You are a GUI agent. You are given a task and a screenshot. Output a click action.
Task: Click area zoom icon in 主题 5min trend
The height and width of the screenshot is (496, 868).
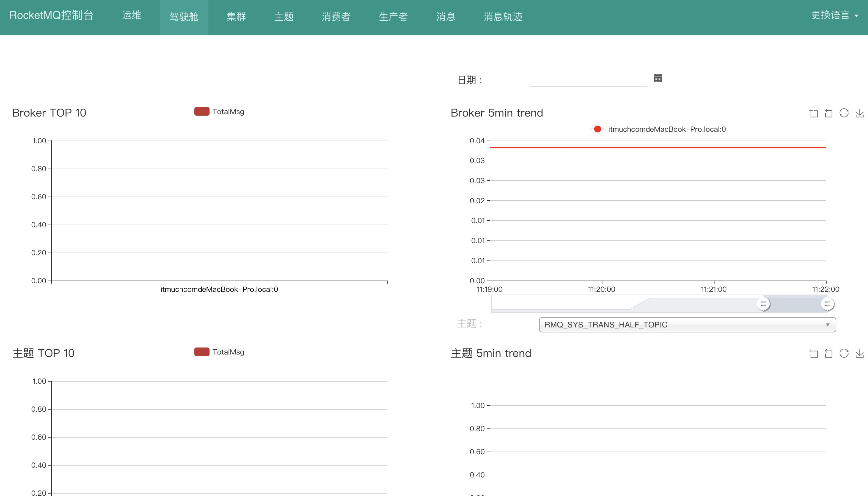click(x=813, y=353)
